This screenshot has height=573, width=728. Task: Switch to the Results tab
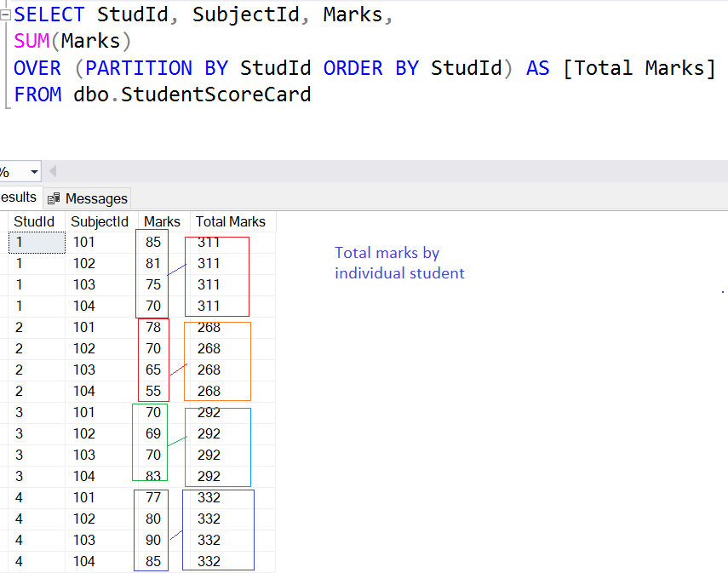click(x=17, y=198)
